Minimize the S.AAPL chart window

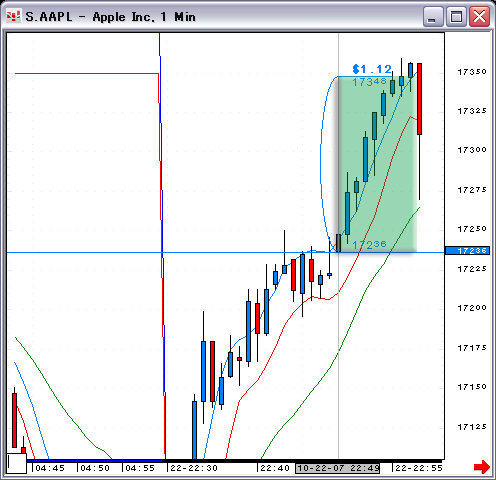[x=433, y=16]
